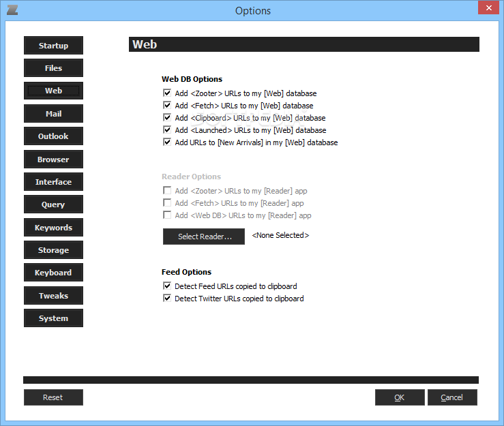Disable Detect Twitter URLs copied to clipboard
The width and height of the screenshot is (504, 426).
[167, 298]
